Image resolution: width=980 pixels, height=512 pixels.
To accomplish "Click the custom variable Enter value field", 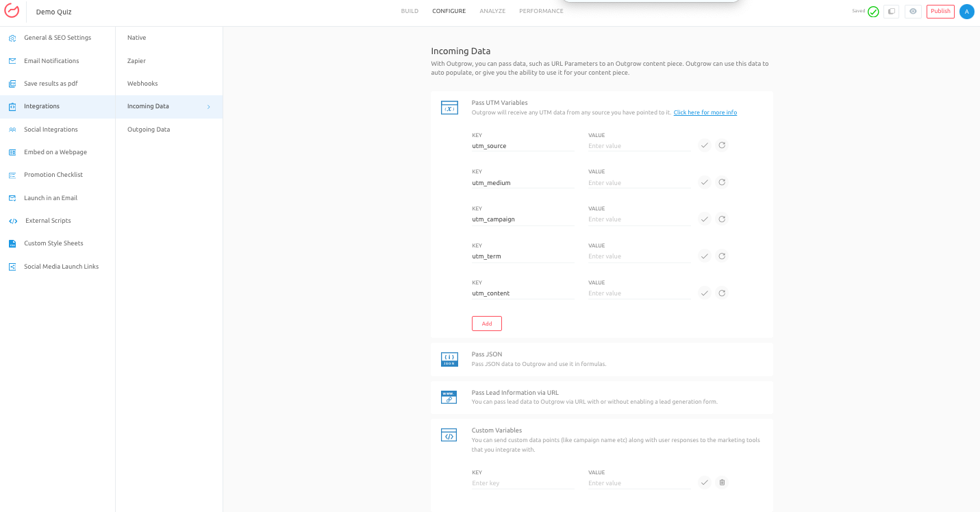I will pyautogui.click(x=639, y=483).
